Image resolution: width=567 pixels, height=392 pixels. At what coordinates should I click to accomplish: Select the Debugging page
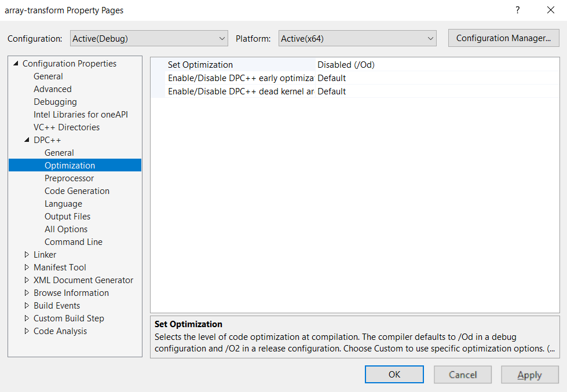(55, 101)
